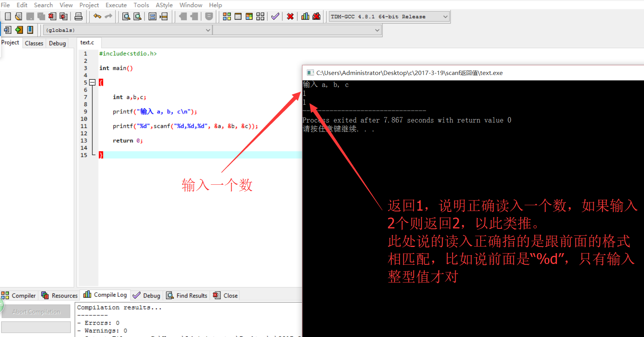Switch to the Compiler bottom tab
The height and width of the screenshot is (337, 644).
19,295
